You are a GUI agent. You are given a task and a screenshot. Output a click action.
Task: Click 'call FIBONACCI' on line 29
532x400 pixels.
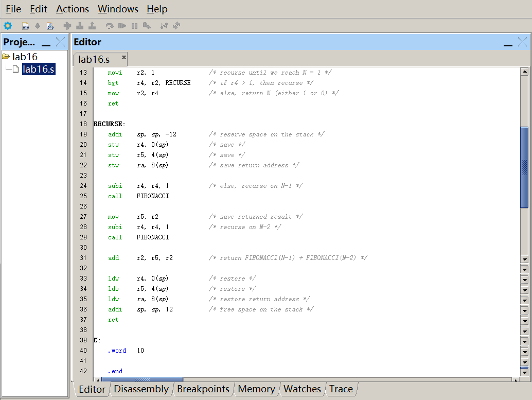(x=138, y=237)
